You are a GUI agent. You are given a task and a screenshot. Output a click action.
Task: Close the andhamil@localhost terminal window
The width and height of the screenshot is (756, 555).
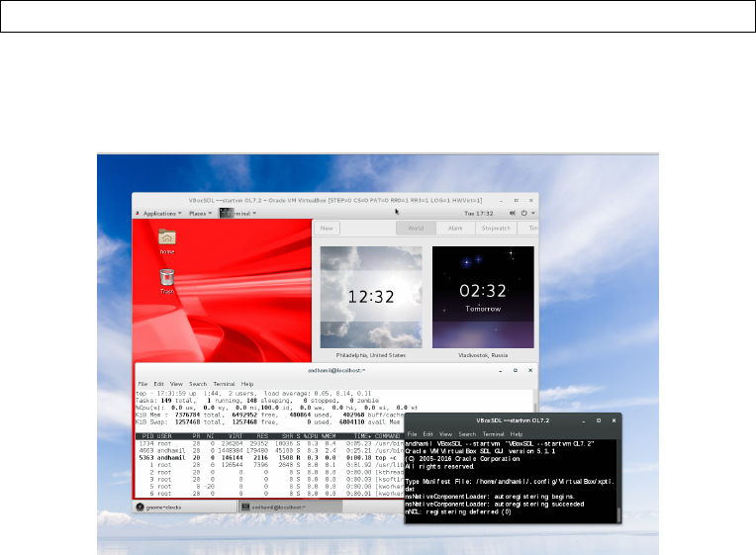[530, 371]
